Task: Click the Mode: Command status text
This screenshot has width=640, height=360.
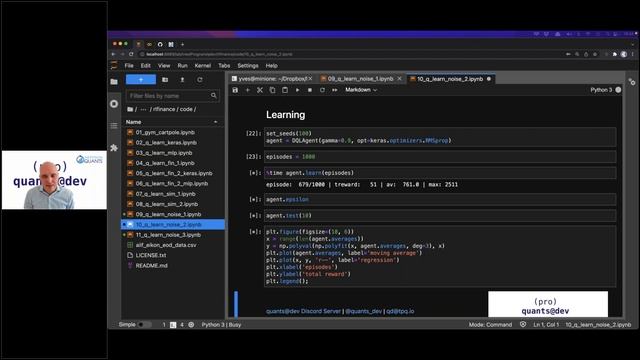Action: point(490,325)
